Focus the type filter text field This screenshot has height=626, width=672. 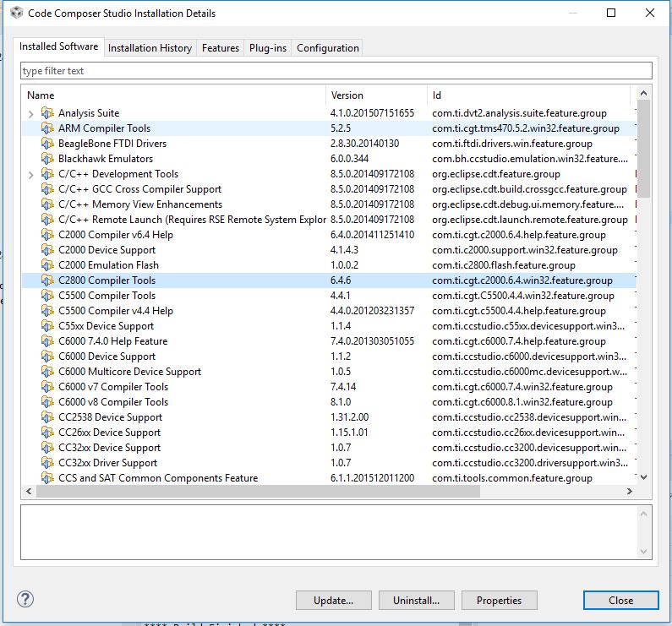click(x=336, y=71)
